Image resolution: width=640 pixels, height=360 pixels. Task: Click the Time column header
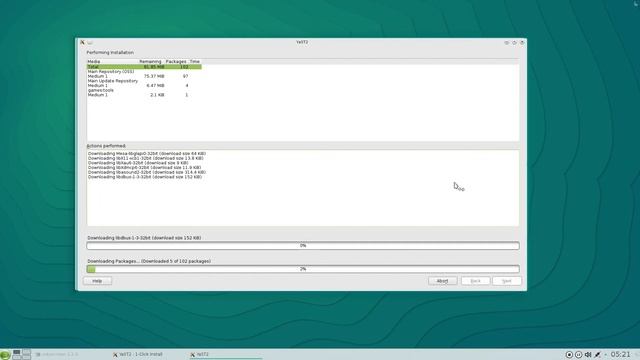(x=195, y=61)
